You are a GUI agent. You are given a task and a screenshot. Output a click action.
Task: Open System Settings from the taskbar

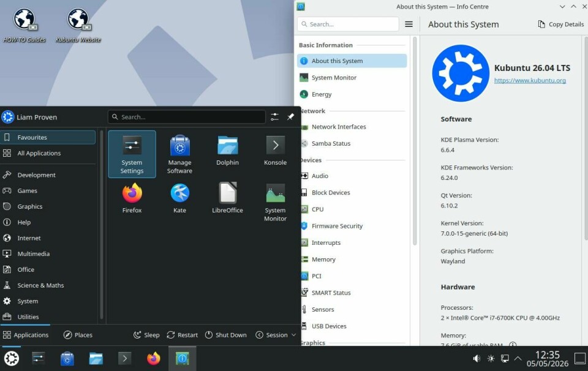[38, 359]
